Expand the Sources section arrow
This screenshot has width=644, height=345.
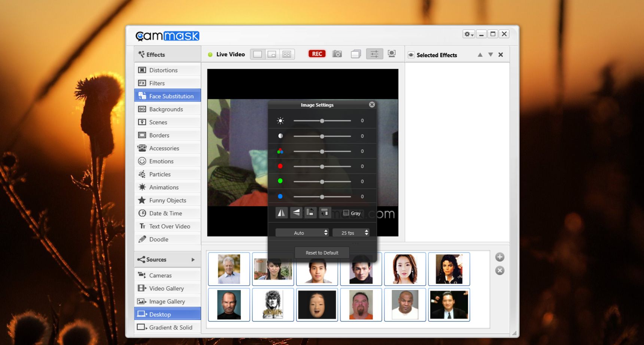coord(193,260)
